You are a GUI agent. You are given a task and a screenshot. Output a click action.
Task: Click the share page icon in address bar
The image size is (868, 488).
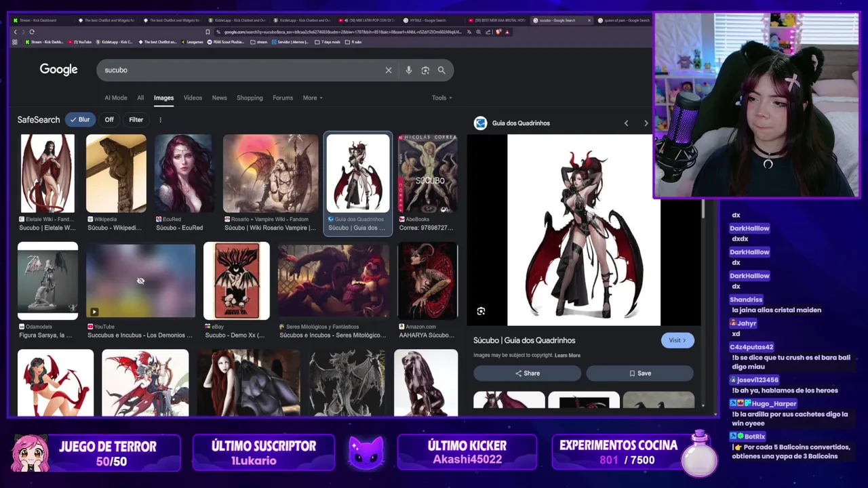488,32
